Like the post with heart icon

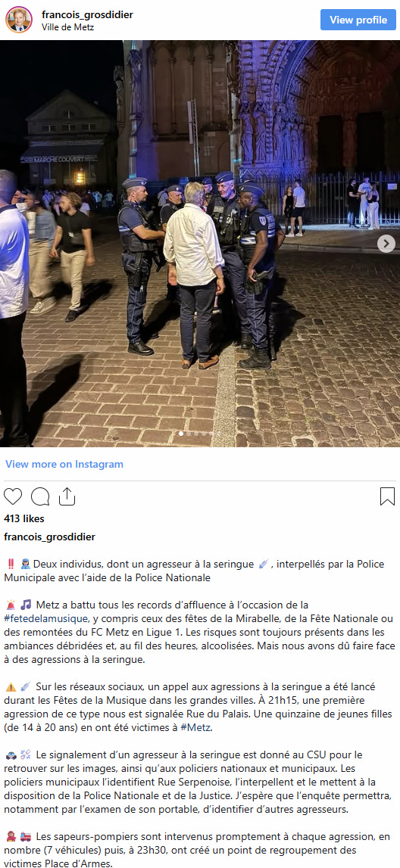tap(13, 496)
